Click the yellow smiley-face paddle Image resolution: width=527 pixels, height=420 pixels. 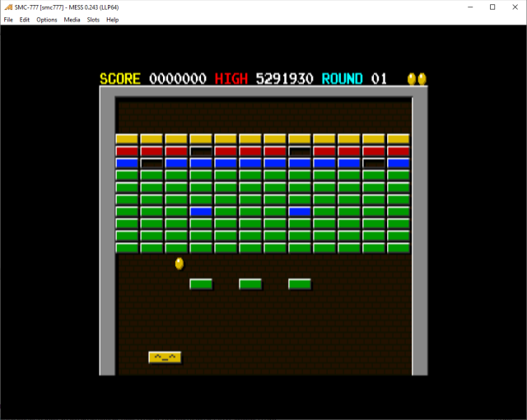[165, 357]
